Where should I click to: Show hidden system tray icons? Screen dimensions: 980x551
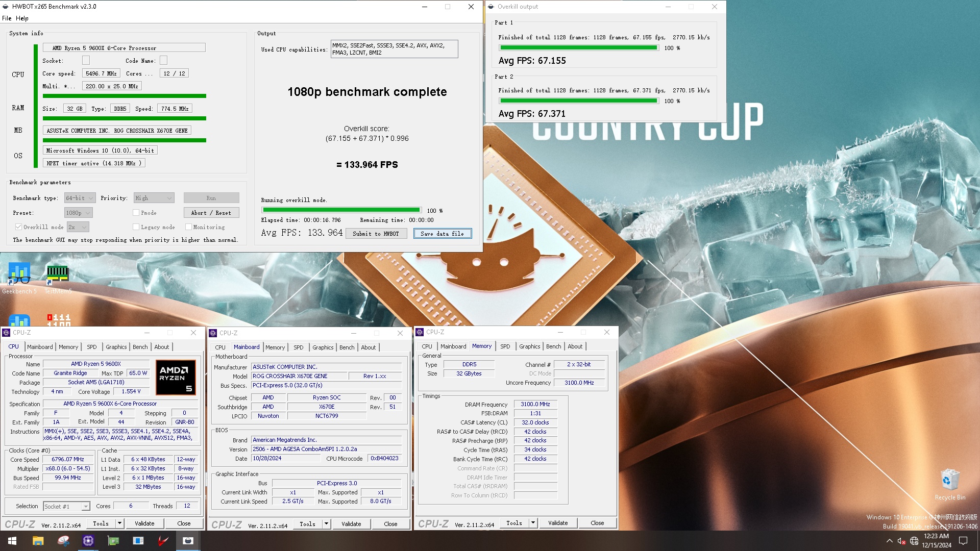(890, 541)
